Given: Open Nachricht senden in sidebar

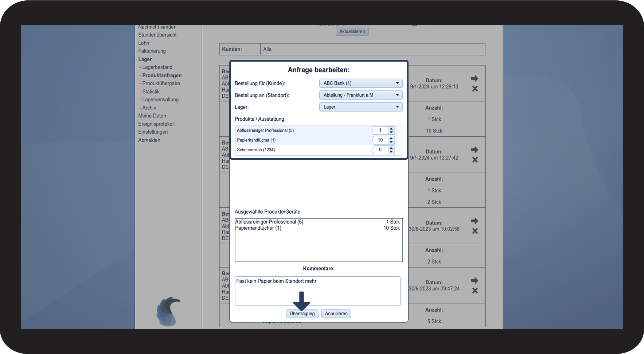Looking at the screenshot, I should pos(157,27).
